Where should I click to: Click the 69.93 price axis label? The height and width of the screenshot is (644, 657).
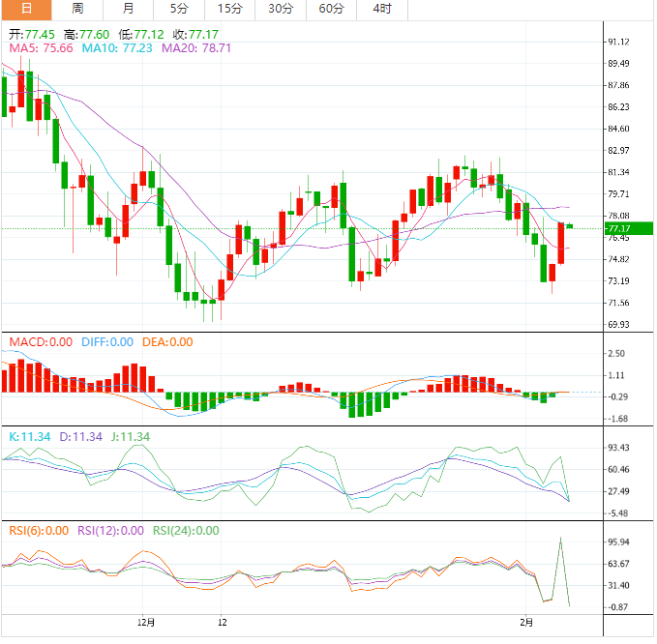(x=618, y=324)
